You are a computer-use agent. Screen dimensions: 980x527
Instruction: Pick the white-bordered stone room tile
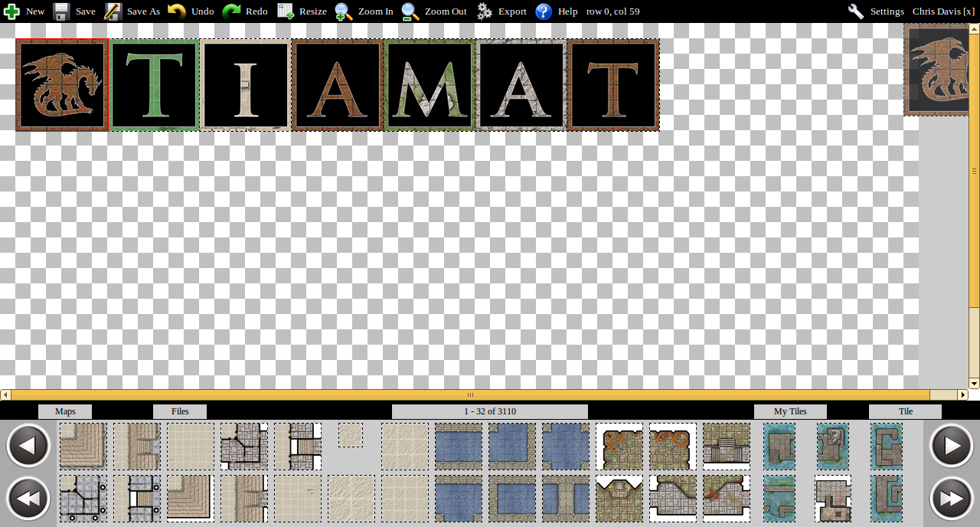pos(833,499)
